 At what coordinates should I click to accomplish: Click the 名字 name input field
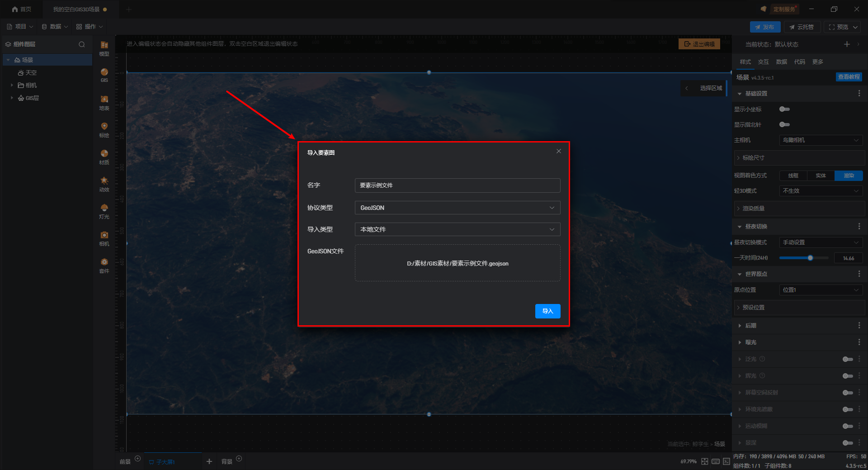(x=457, y=185)
